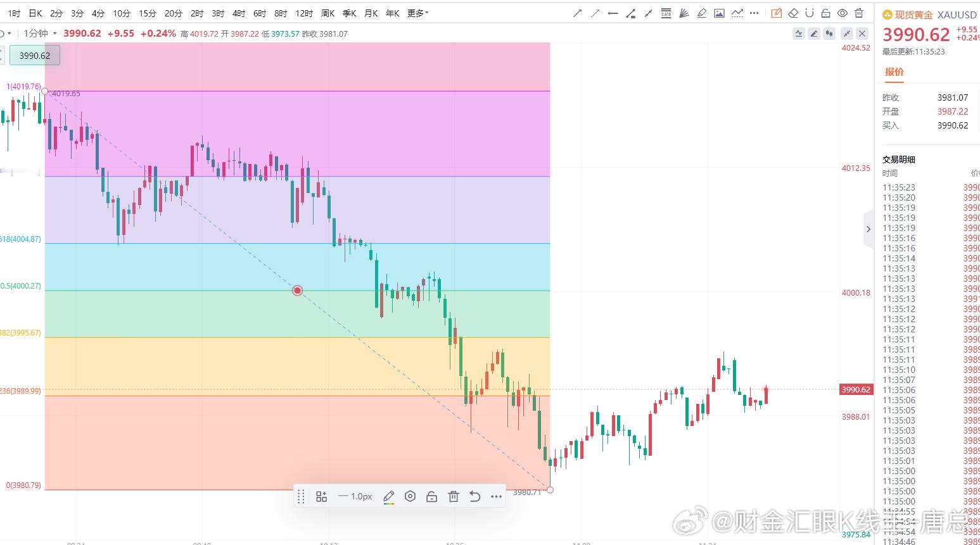Switch to the 日K timeframe
The image size is (980, 545).
[x=35, y=13]
